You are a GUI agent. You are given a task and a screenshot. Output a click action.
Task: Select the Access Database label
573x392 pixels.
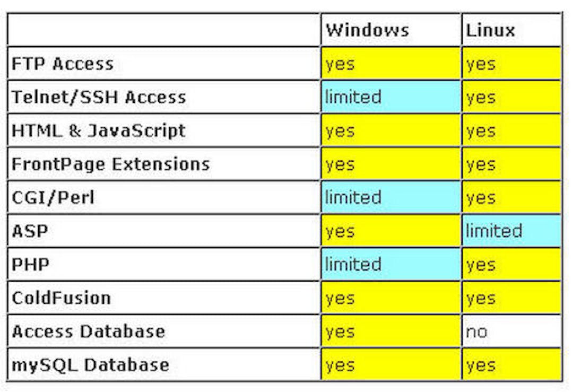(x=89, y=332)
